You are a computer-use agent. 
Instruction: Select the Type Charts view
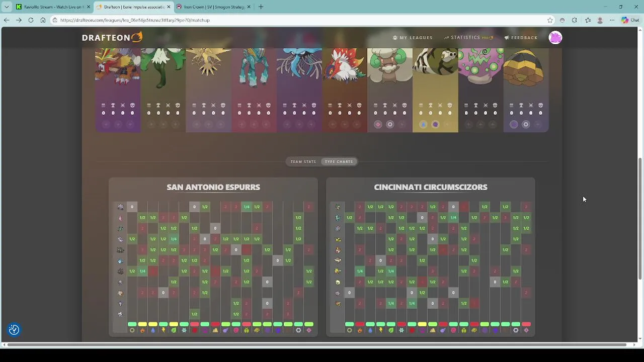pyautogui.click(x=339, y=161)
